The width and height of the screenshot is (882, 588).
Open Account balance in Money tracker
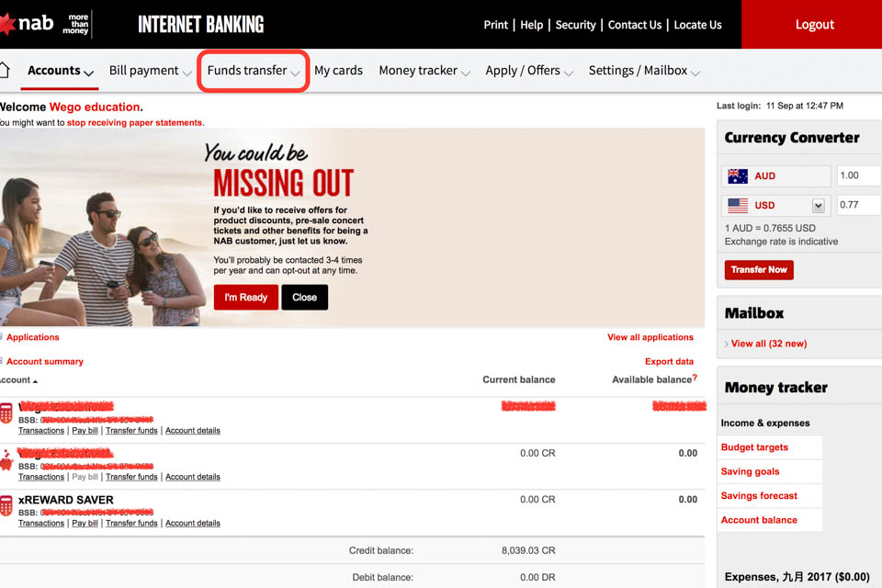[759, 520]
